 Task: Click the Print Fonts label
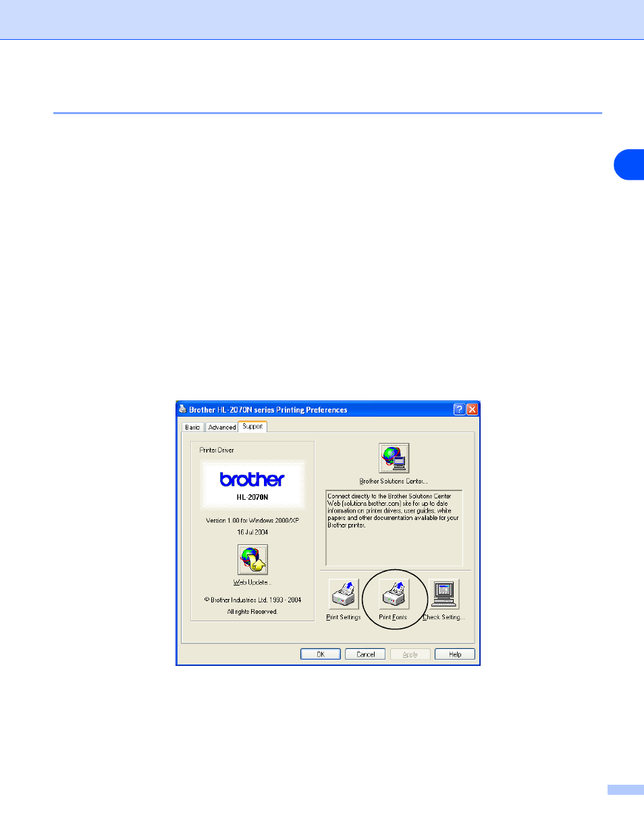[393, 617]
